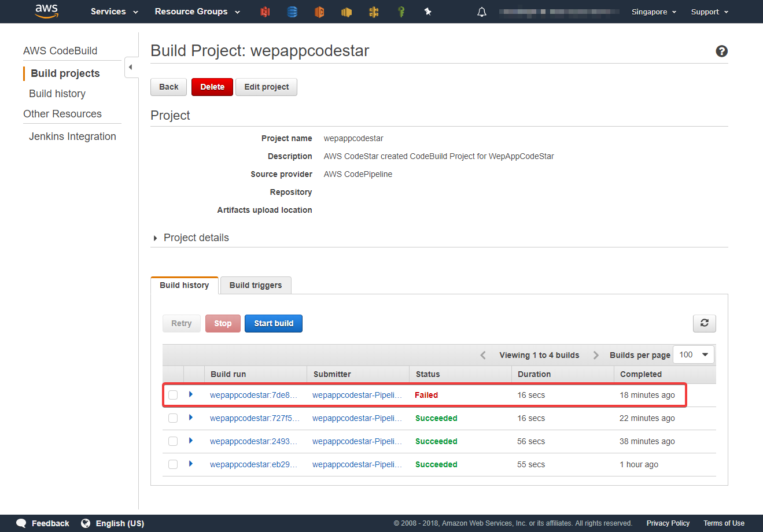This screenshot has width=763, height=532.
Task: Open Build projects in sidebar
Action: [x=65, y=73]
